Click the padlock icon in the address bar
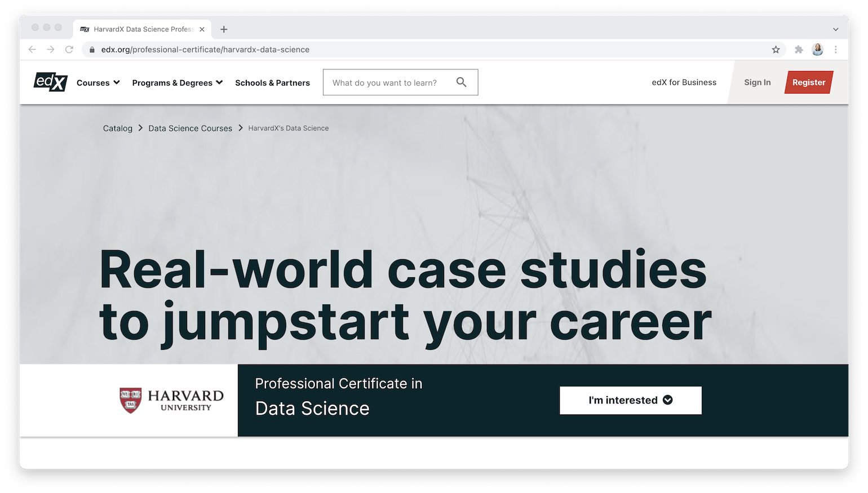Viewport: 868px width, 493px height. tap(92, 50)
